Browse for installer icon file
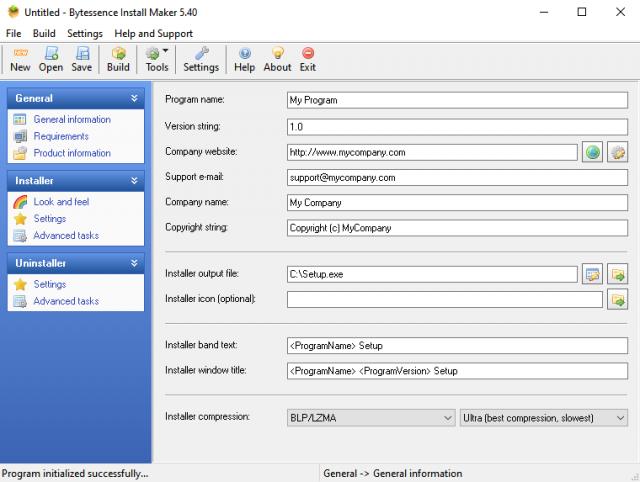 (x=617, y=299)
